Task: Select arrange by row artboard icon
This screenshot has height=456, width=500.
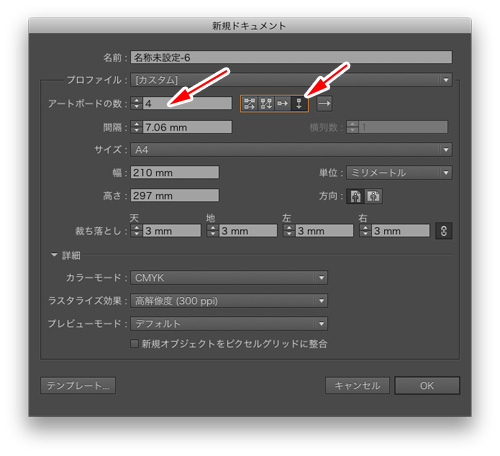Action: pos(283,104)
